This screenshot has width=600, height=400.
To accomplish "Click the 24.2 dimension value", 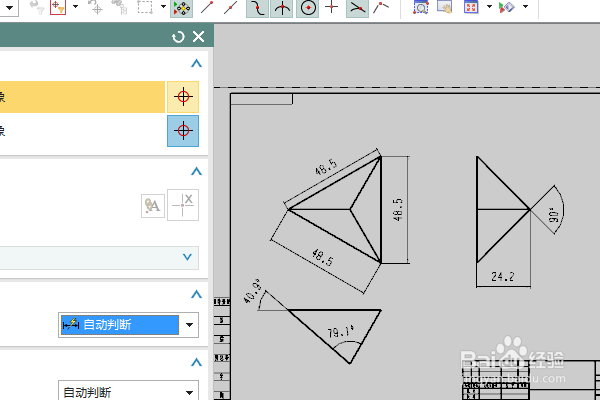I will point(503,277).
